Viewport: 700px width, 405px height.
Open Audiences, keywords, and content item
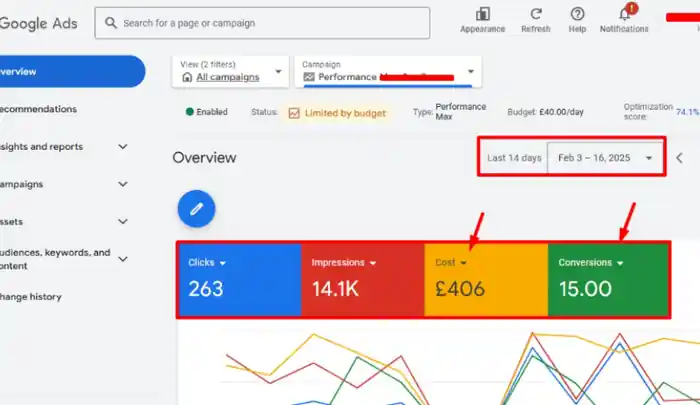click(x=55, y=259)
